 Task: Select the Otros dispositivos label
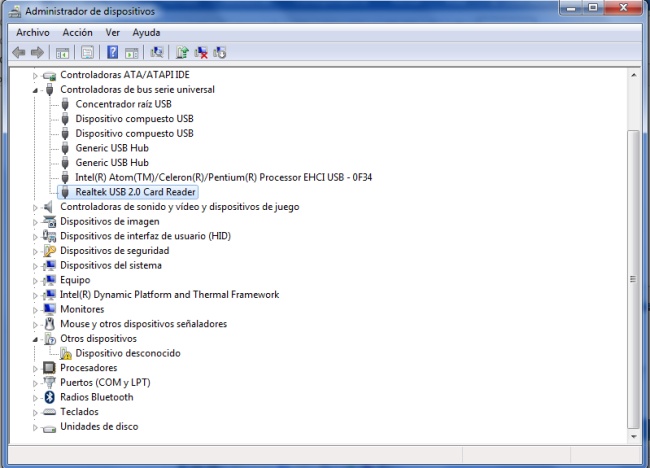pos(98,339)
